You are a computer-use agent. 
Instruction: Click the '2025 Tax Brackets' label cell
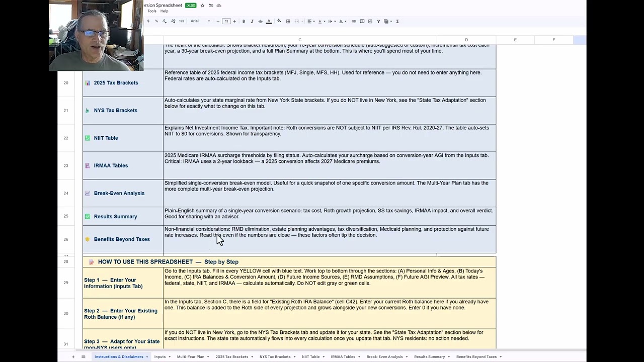coord(123,82)
